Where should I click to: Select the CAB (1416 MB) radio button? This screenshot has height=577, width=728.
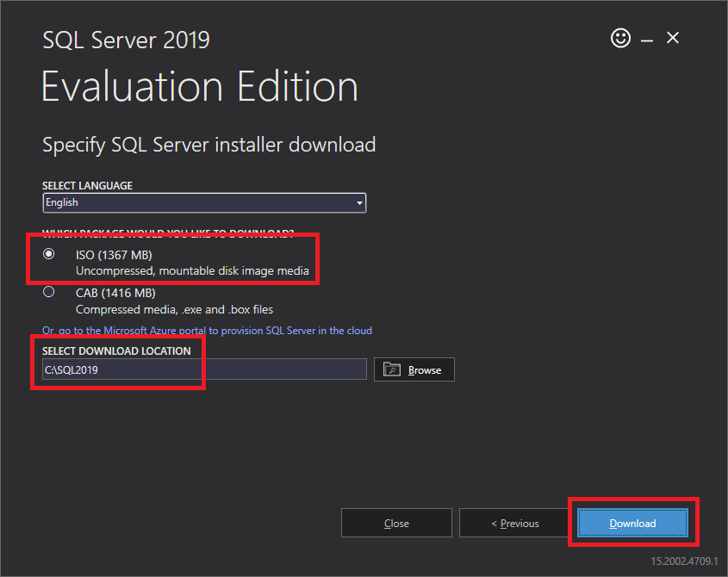pyautogui.click(x=49, y=292)
